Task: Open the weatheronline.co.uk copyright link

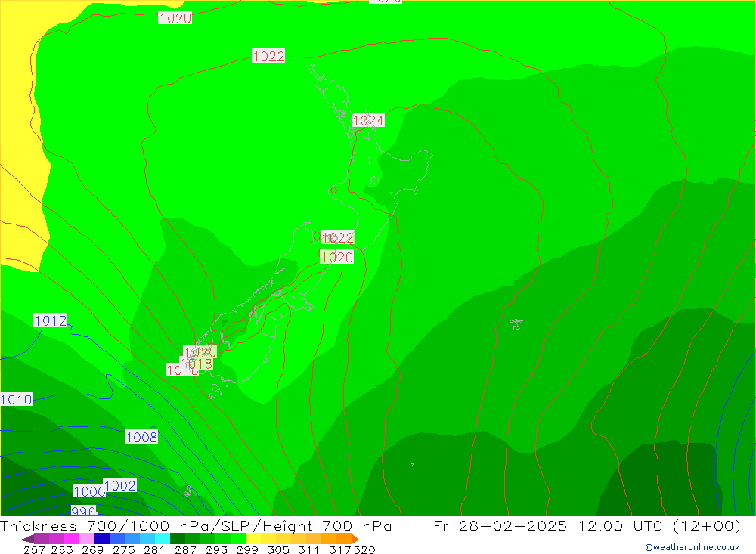Action: coord(692,547)
